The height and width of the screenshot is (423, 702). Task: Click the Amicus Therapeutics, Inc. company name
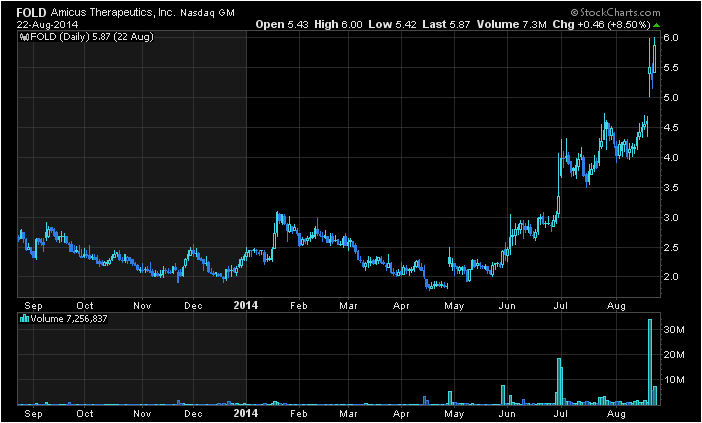(x=113, y=13)
